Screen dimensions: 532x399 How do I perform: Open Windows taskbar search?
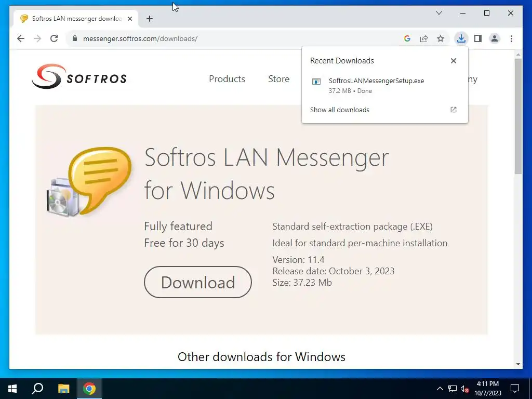(x=37, y=389)
